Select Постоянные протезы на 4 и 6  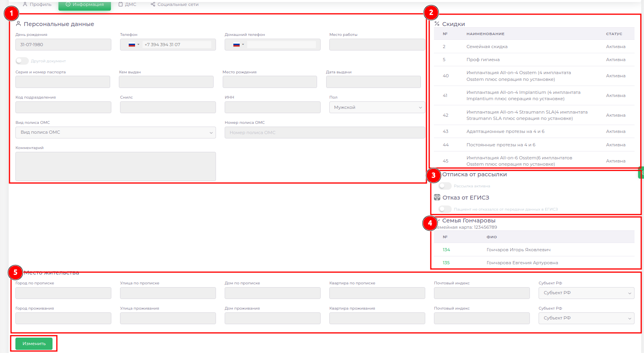534,145
